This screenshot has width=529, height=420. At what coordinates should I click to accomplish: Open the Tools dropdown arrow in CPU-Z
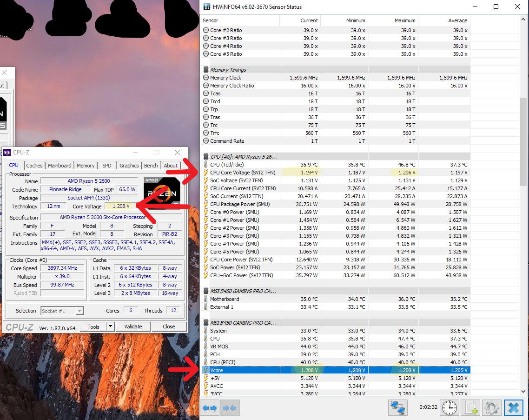point(110,327)
